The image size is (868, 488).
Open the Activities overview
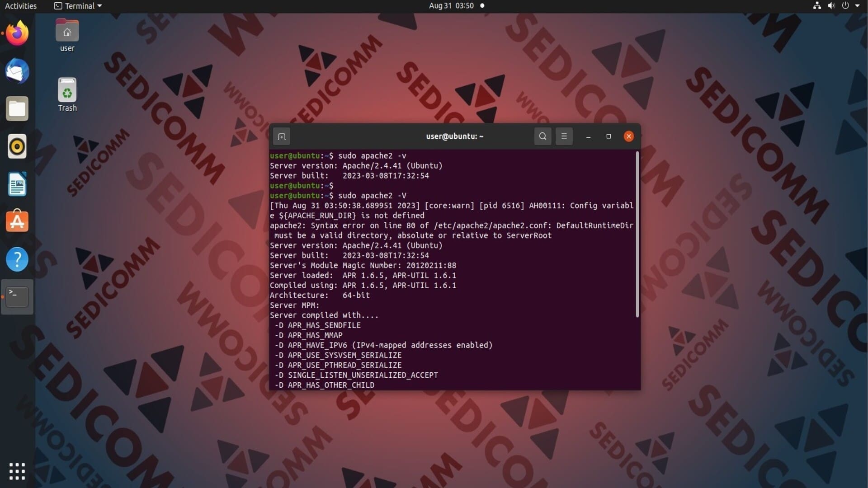21,6
